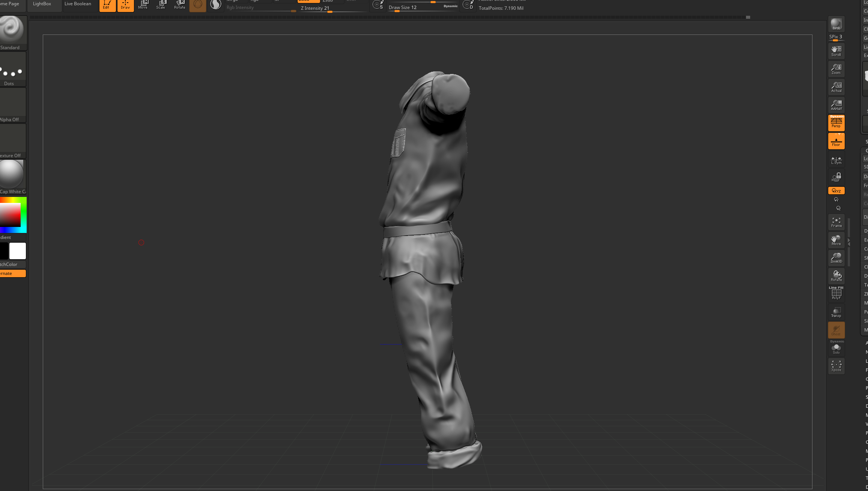Activate the Xpose icon
Screen dimensions: 868x491
[836, 366]
